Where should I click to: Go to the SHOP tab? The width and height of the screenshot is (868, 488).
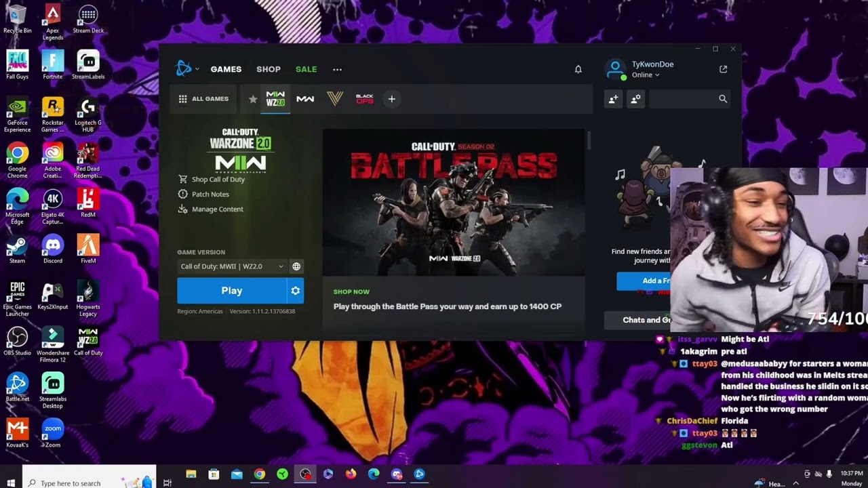point(269,69)
